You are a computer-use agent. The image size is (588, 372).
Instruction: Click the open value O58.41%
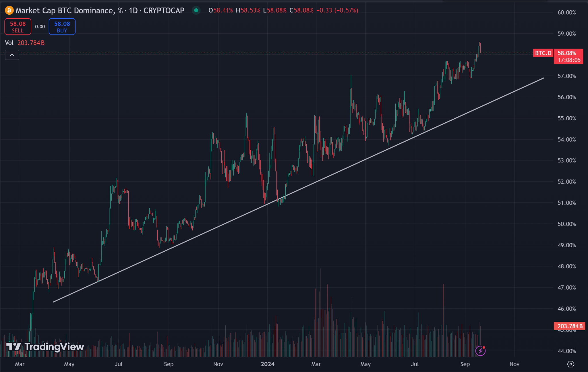point(220,11)
